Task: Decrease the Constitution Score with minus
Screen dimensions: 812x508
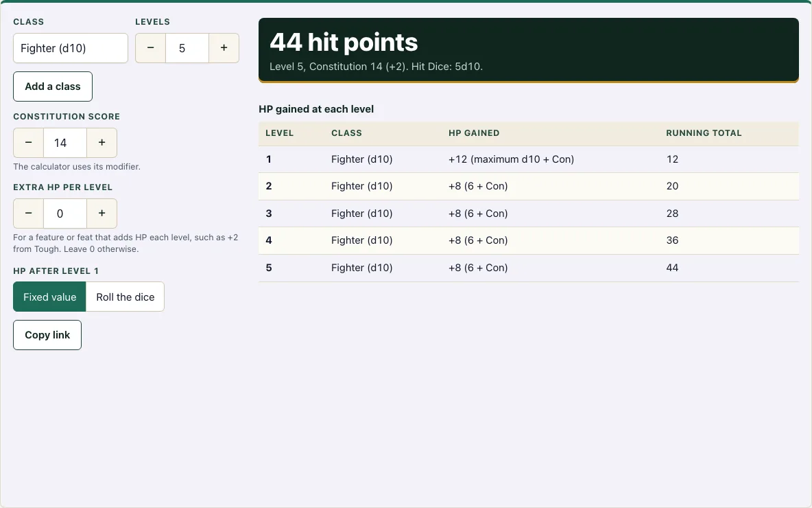Action: click(29, 143)
